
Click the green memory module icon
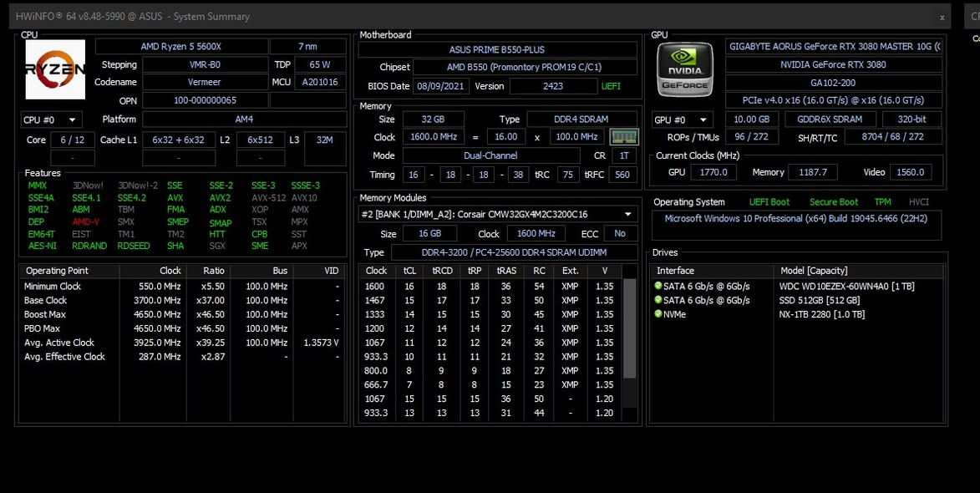click(x=624, y=137)
